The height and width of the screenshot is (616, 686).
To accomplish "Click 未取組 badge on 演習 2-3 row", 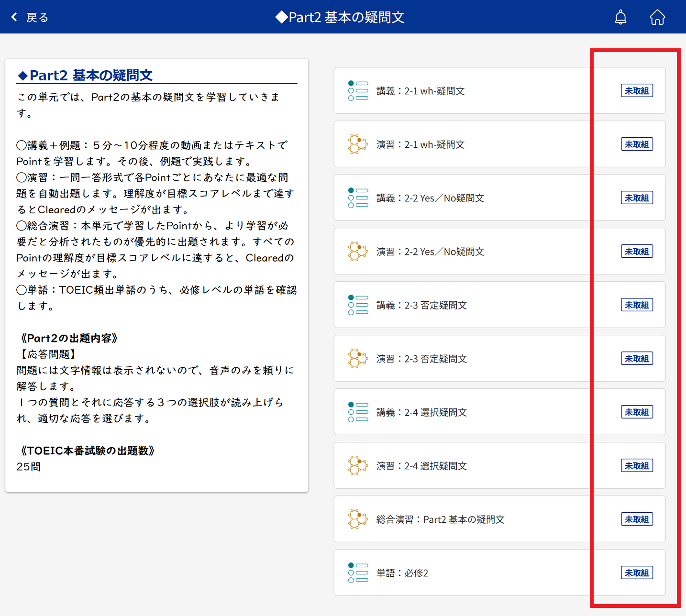I will (637, 359).
